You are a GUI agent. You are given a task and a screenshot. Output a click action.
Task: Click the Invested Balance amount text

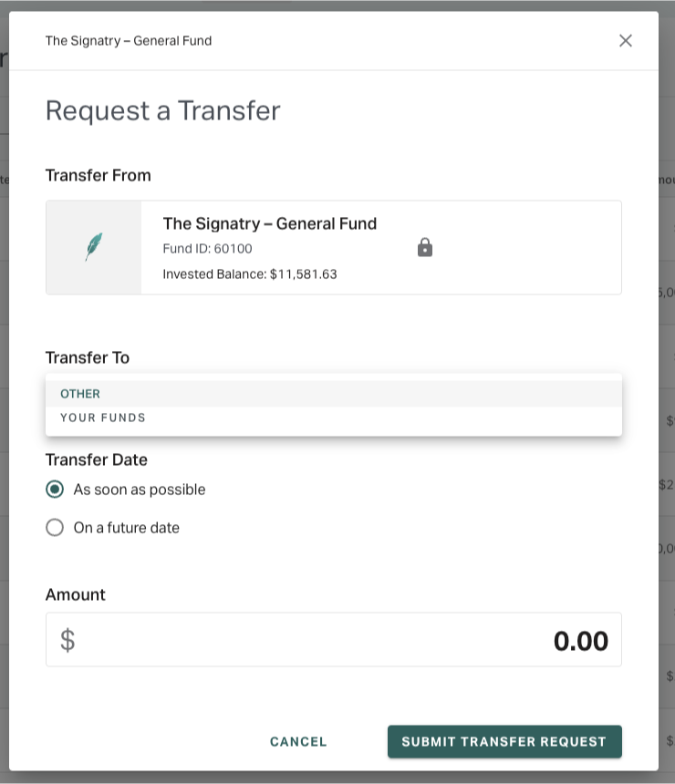[250, 274]
